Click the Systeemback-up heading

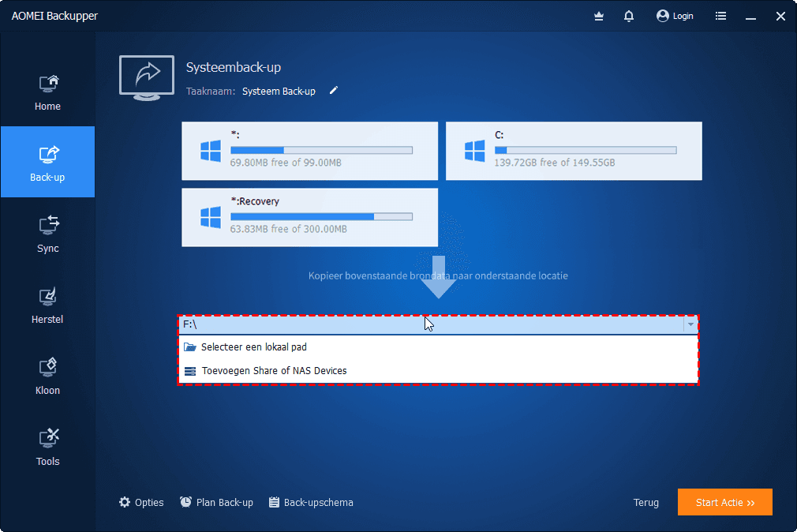click(234, 67)
